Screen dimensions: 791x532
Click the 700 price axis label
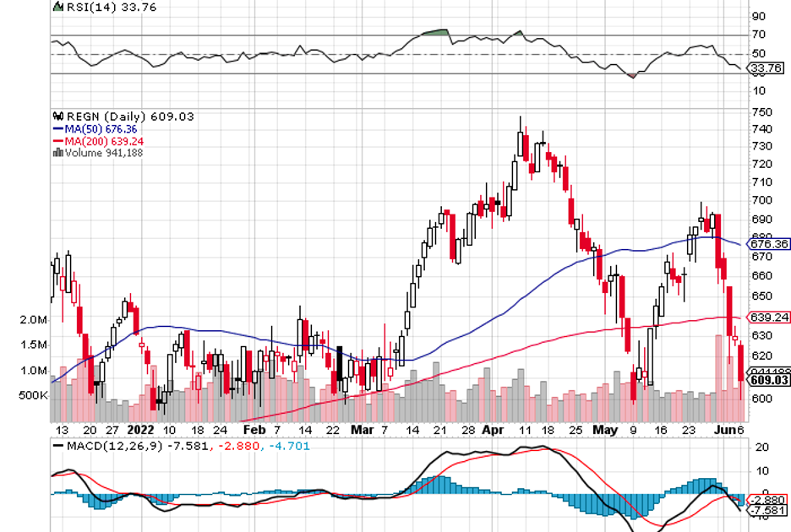761,200
